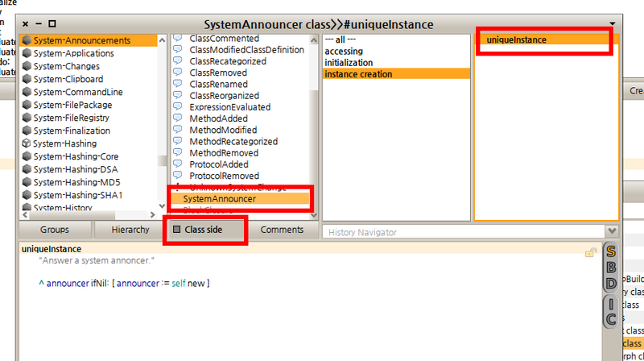This screenshot has width=644, height=361.
Task: Click the C side button
Action: click(x=610, y=320)
